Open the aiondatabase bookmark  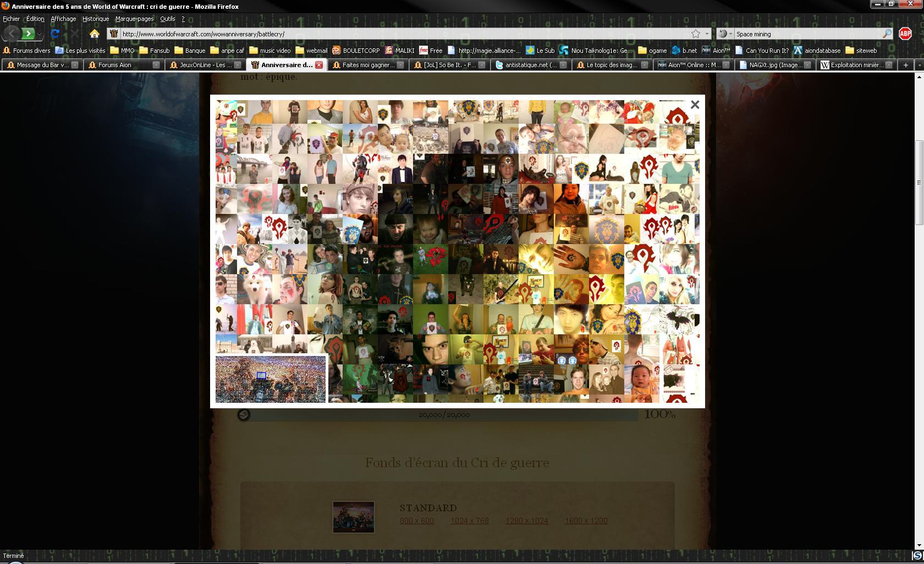[x=817, y=51]
